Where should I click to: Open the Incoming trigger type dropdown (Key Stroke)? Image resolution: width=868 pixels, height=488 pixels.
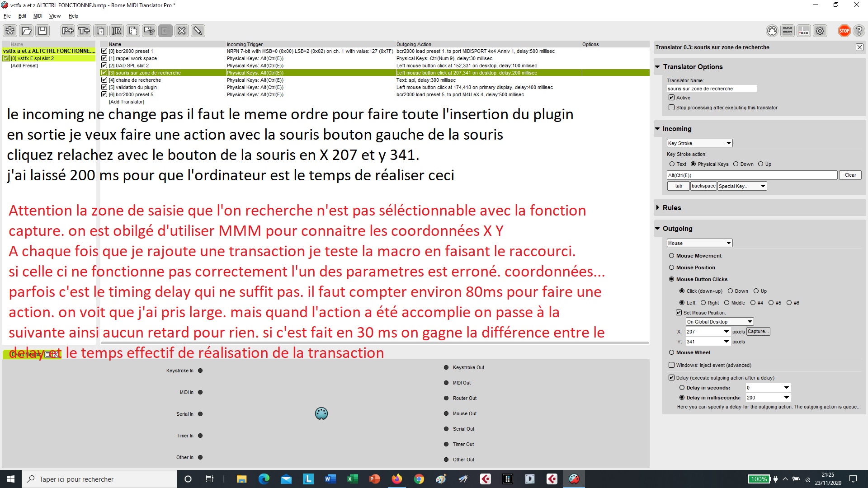click(x=699, y=143)
